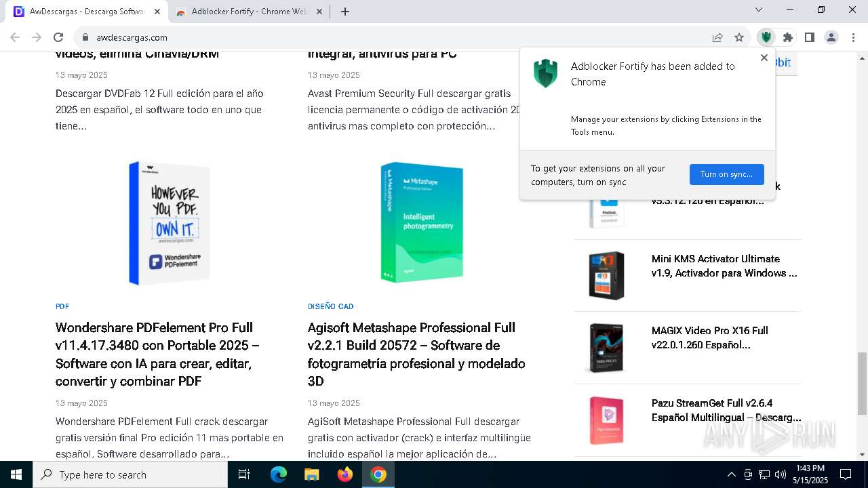Open the clock showing 1:43 PM
This screenshot has width=868, height=488.
(810, 474)
